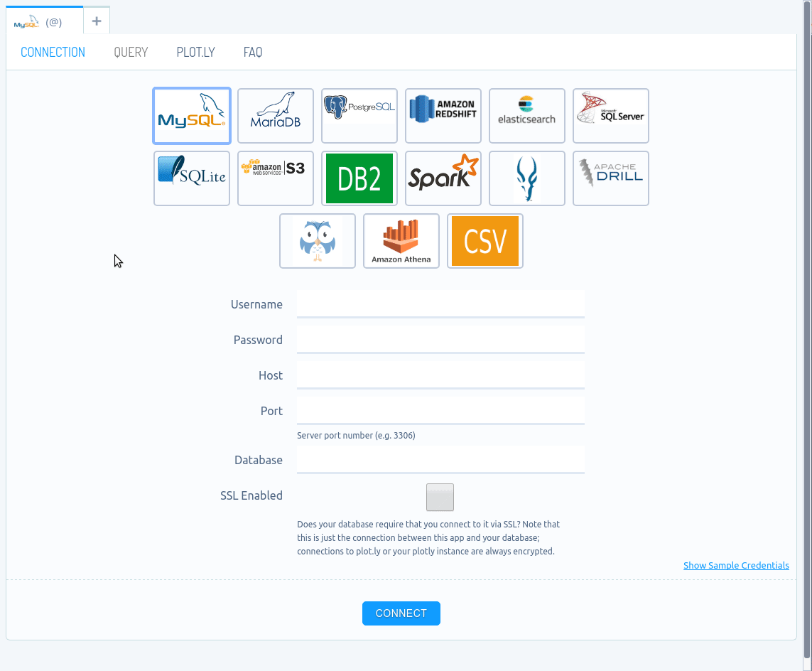812x671 pixels.
Task: Select SQLite as the database
Action: coord(192,178)
